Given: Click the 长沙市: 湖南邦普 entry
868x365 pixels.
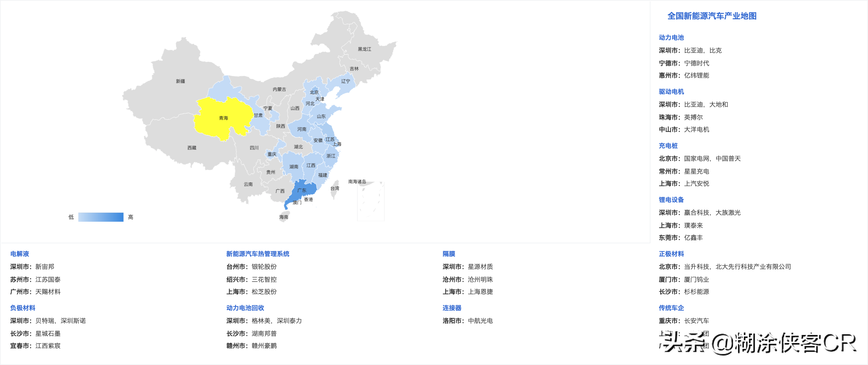Looking at the screenshot, I should [x=252, y=334].
